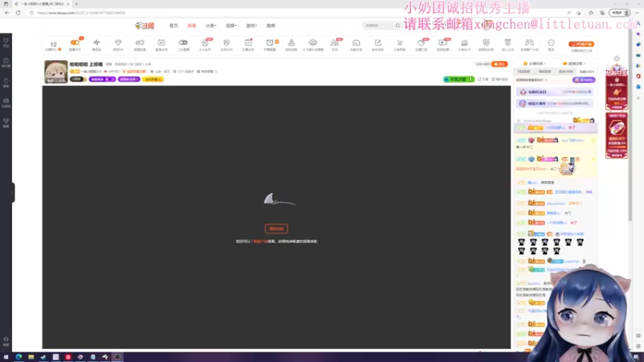Open the shield badge icon near guild

486,43
